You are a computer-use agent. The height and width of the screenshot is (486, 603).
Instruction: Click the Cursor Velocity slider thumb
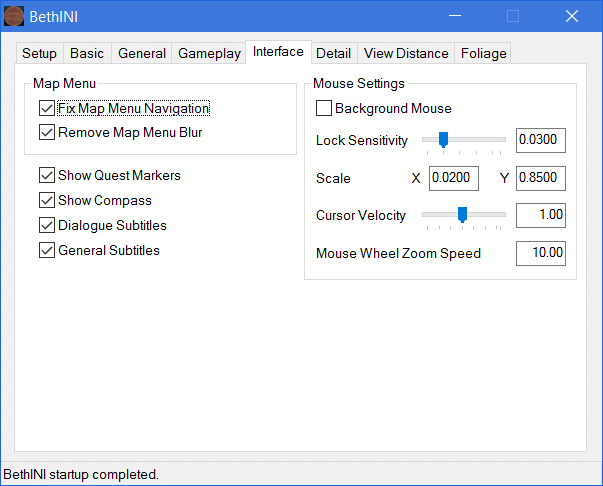click(462, 214)
